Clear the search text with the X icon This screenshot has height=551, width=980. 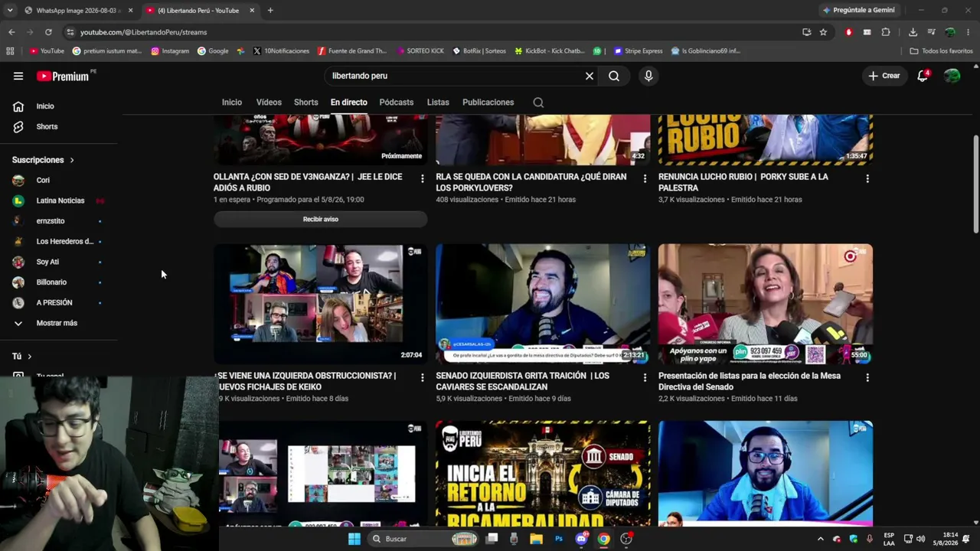[590, 76]
